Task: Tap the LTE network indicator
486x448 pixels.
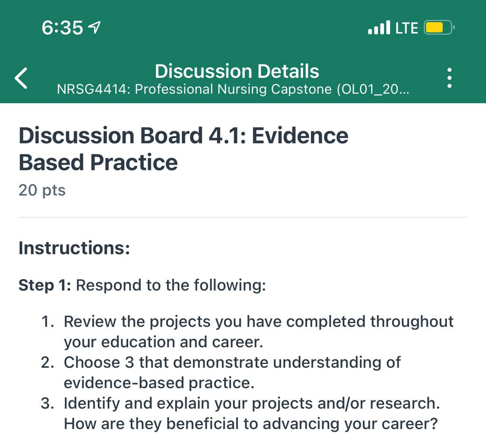Action: [x=407, y=28]
